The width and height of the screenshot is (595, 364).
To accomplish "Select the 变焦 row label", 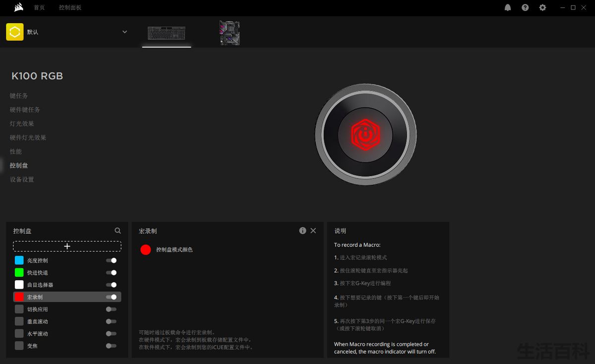I will pos(32,346).
